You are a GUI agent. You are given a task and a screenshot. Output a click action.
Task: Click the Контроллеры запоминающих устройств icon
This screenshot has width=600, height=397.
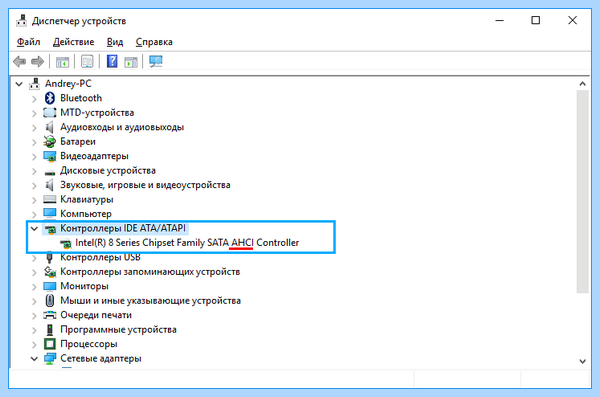coord(50,272)
